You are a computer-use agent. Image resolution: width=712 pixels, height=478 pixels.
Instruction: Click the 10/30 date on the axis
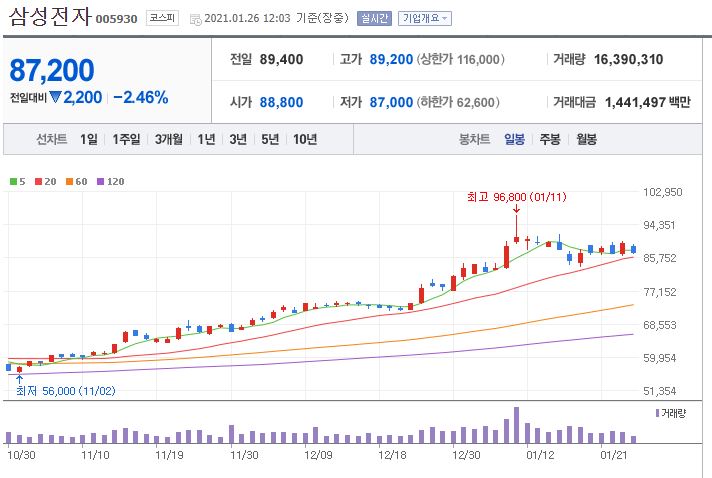[21, 455]
